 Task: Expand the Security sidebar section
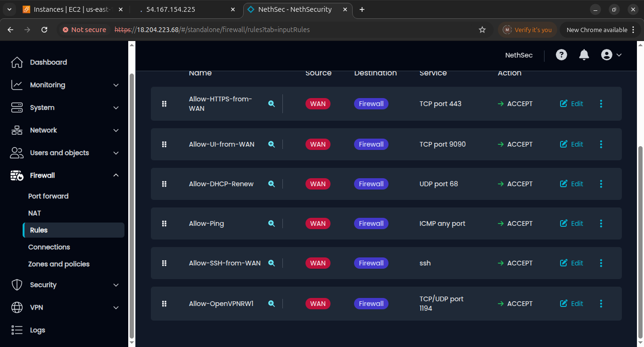pos(65,285)
